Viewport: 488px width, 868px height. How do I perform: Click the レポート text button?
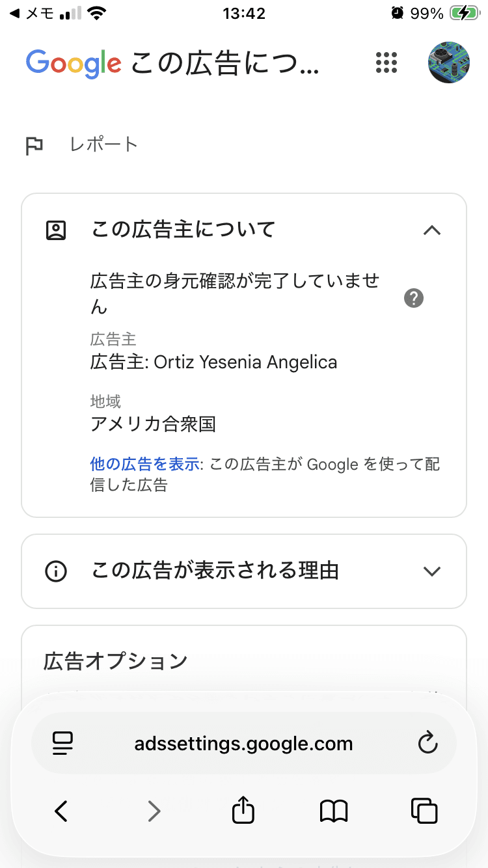[x=104, y=144]
